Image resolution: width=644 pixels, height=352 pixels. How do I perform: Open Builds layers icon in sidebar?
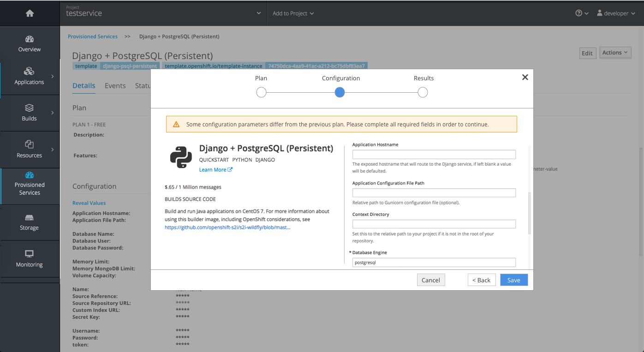coord(29,108)
